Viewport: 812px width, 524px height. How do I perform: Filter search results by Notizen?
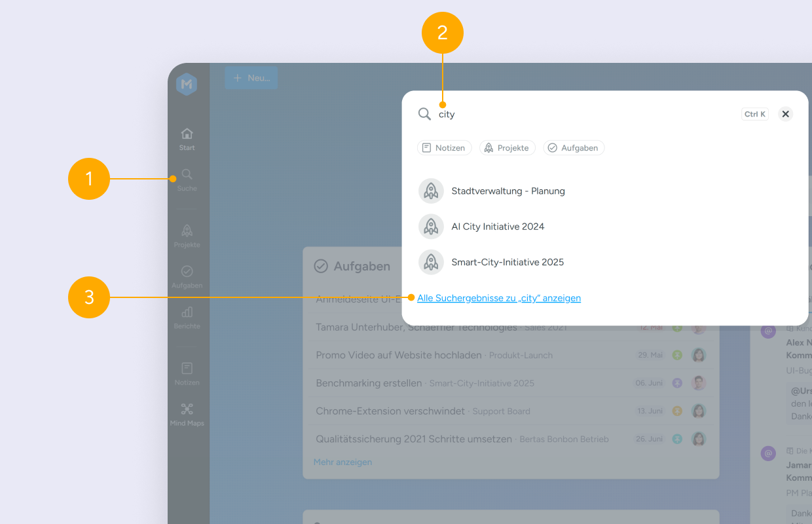click(443, 148)
